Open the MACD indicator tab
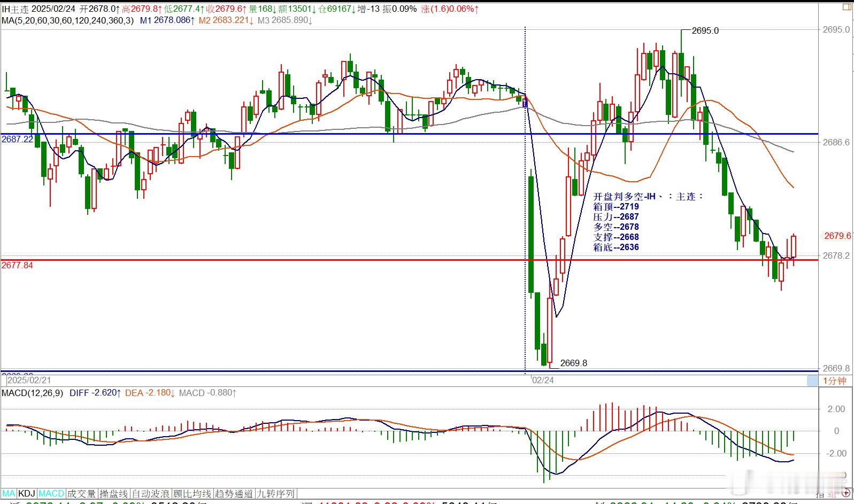This screenshot has width=854, height=504. pos(51,494)
